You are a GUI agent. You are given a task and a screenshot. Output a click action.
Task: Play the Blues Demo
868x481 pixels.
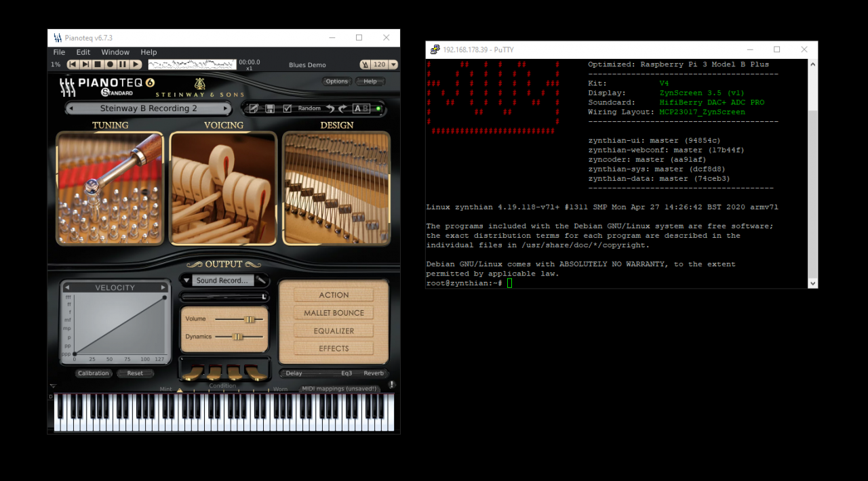point(136,64)
